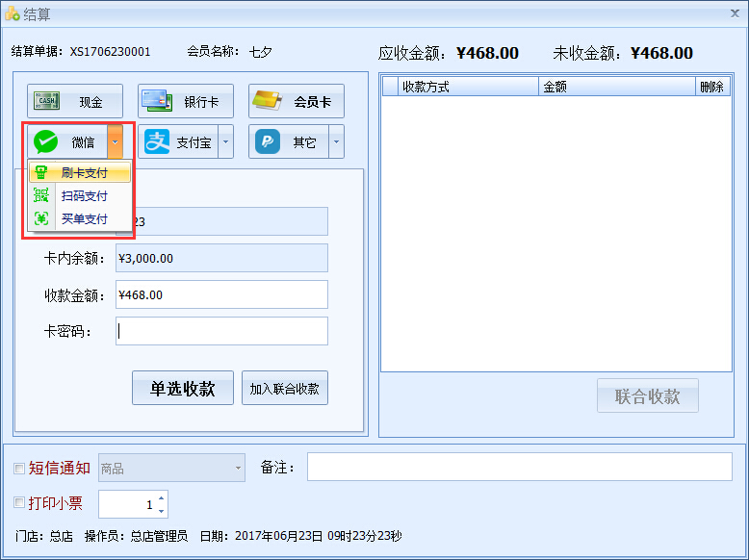Open the 其它 payment dropdown arrow
This screenshot has height=560, width=749.
pyautogui.click(x=337, y=142)
